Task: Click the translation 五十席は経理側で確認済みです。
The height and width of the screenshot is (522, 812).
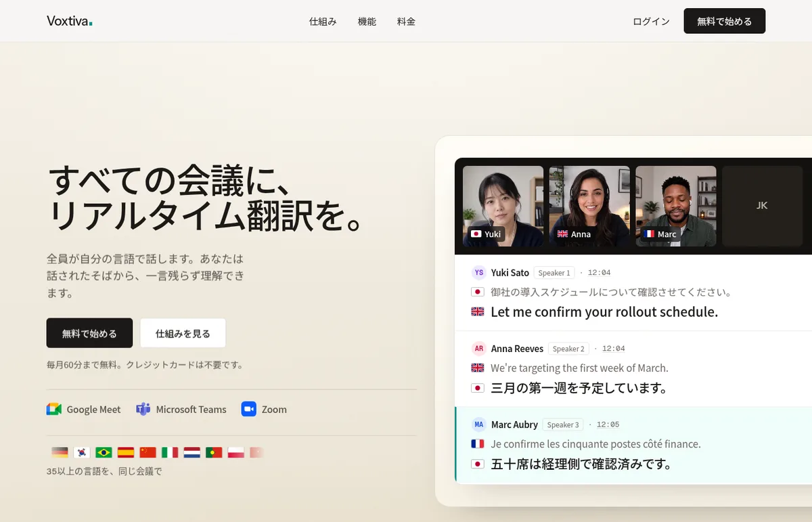Action: (581, 464)
